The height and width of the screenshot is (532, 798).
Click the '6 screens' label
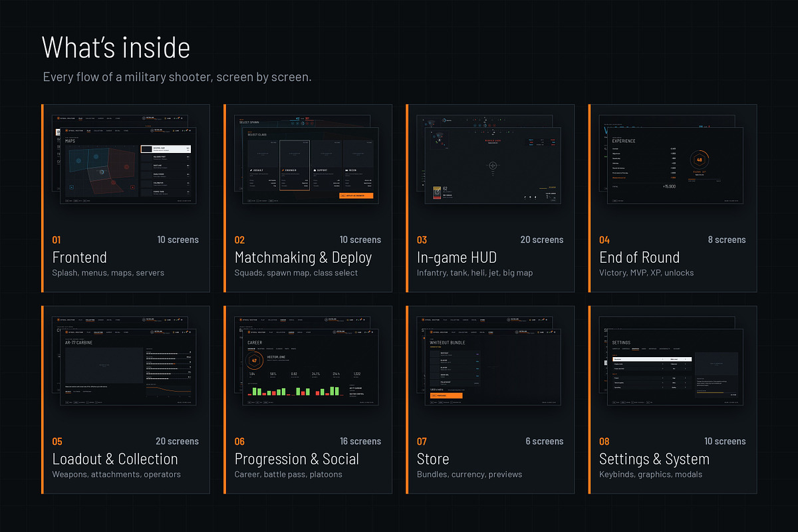coord(545,441)
